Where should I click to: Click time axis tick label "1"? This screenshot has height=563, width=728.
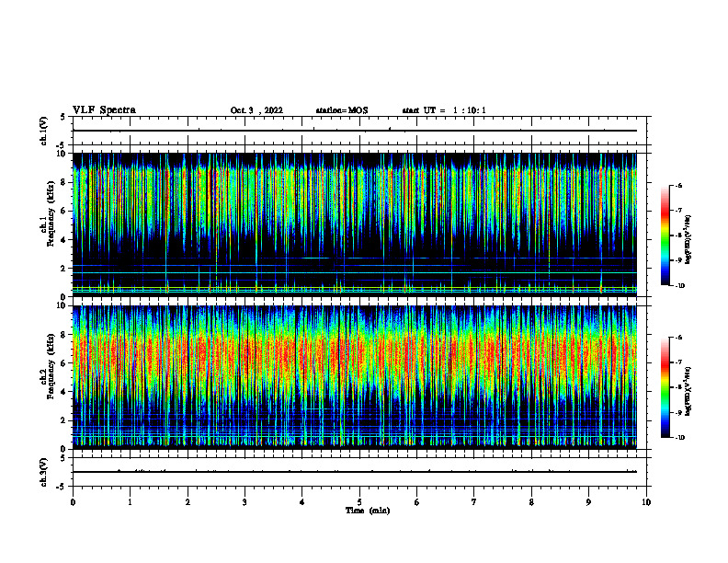[130, 502]
